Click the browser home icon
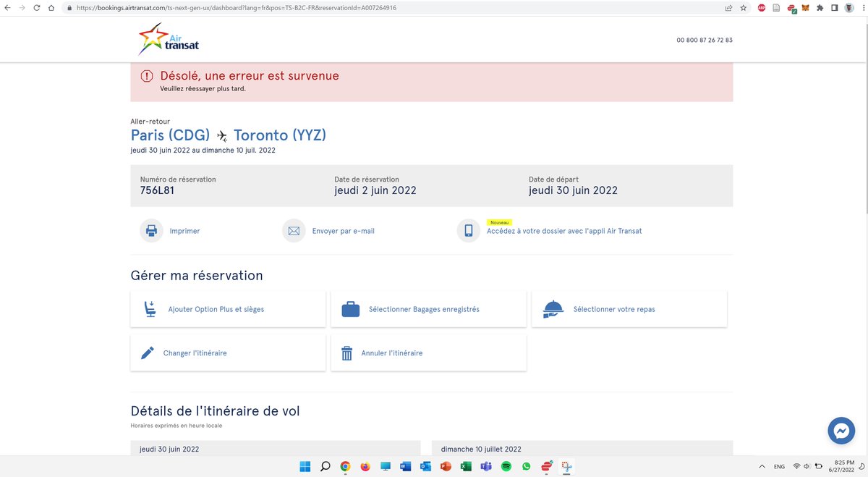 [x=51, y=8]
